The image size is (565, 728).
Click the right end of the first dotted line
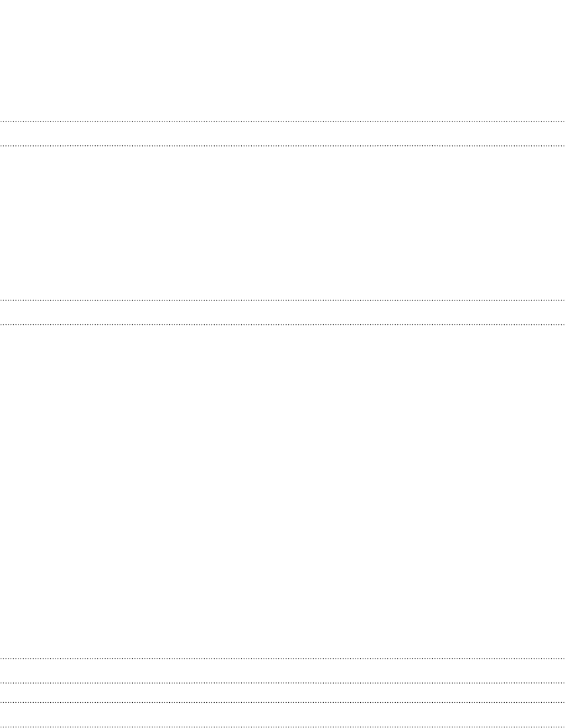(563, 121)
